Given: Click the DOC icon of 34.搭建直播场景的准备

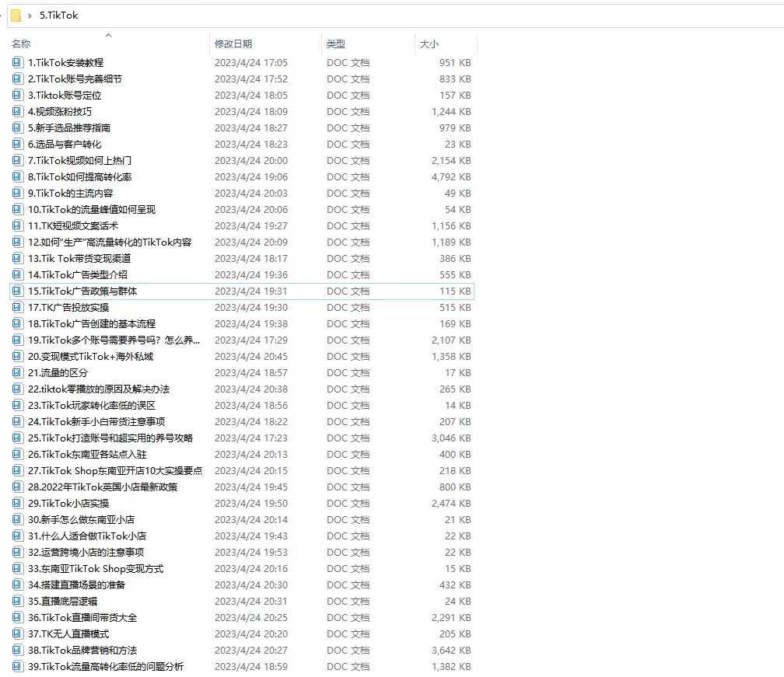Looking at the screenshot, I should pyautogui.click(x=17, y=585).
